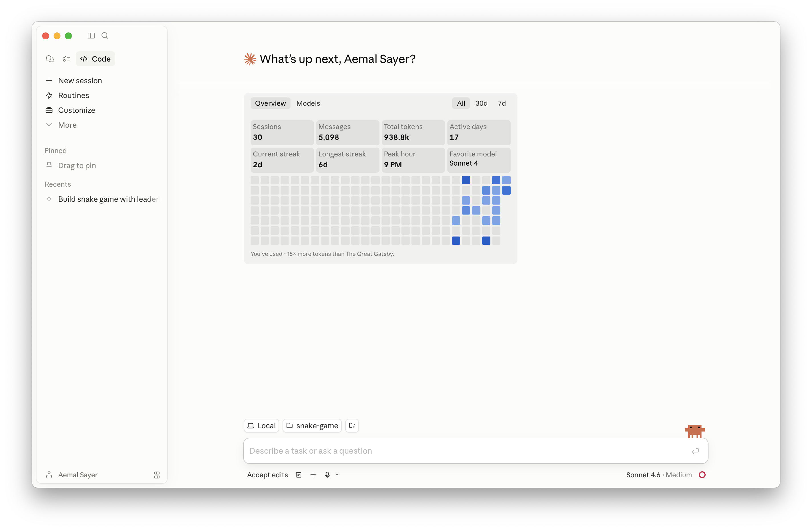The image size is (812, 530).
Task: Add another folder with the folder-plus icon
Action: 352,425
